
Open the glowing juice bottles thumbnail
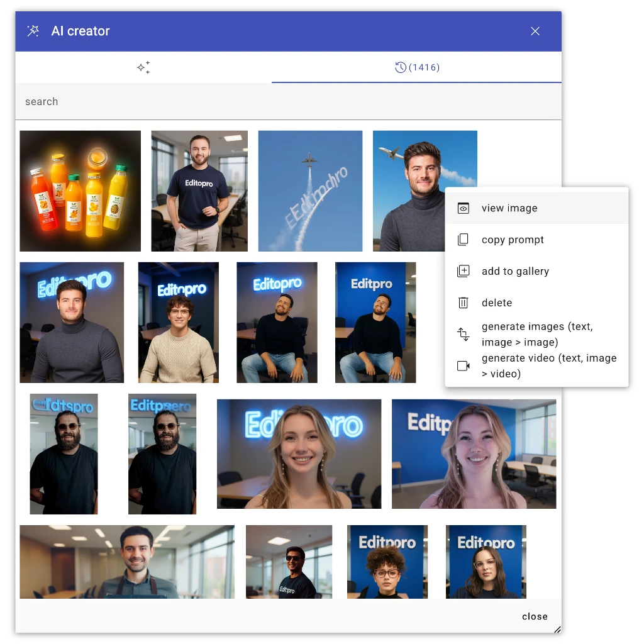[x=80, y=191]
